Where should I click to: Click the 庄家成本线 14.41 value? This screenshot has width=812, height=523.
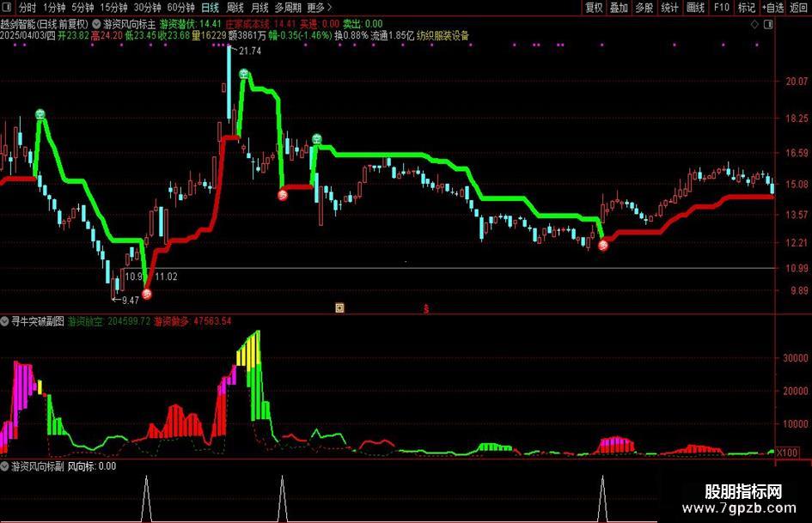(x=260, y=24)
